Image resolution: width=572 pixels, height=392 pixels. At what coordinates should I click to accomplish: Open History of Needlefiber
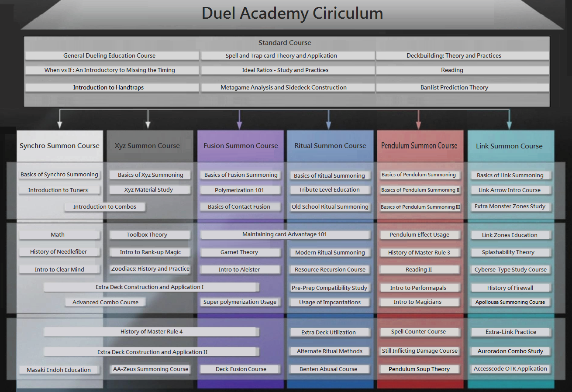tap(59, 251)
